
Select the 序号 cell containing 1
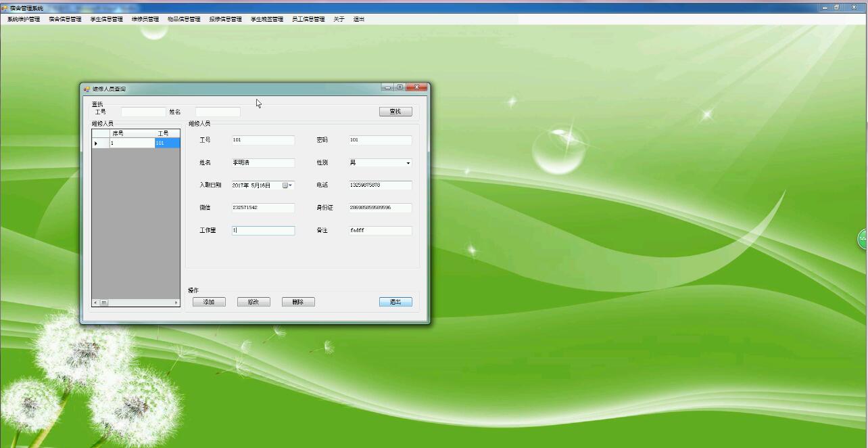(x=132, y=143)
